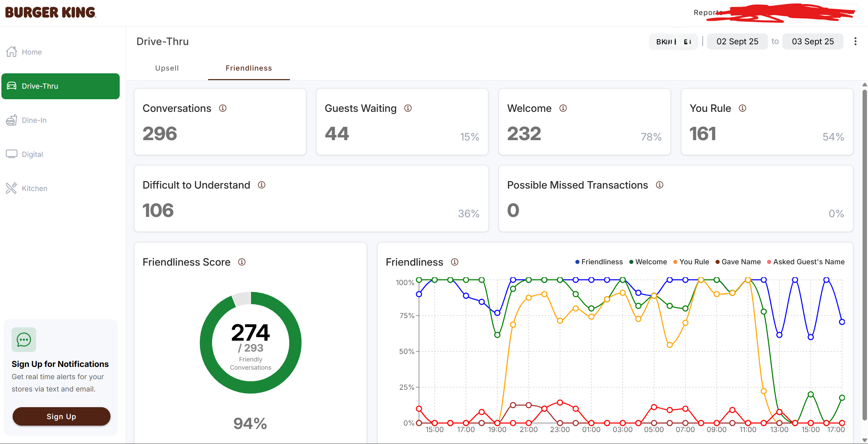Go to Home in sidebar
The width and height of the screenshot is (868, 444).
click(x=60, y=52)
